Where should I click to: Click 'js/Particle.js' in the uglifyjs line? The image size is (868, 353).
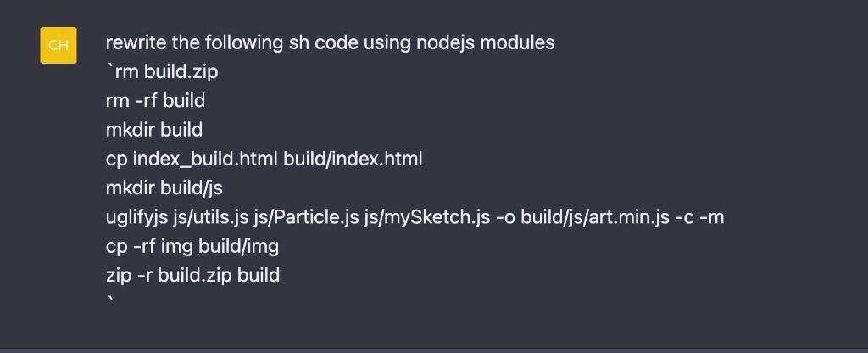click(x=306, y=218)
